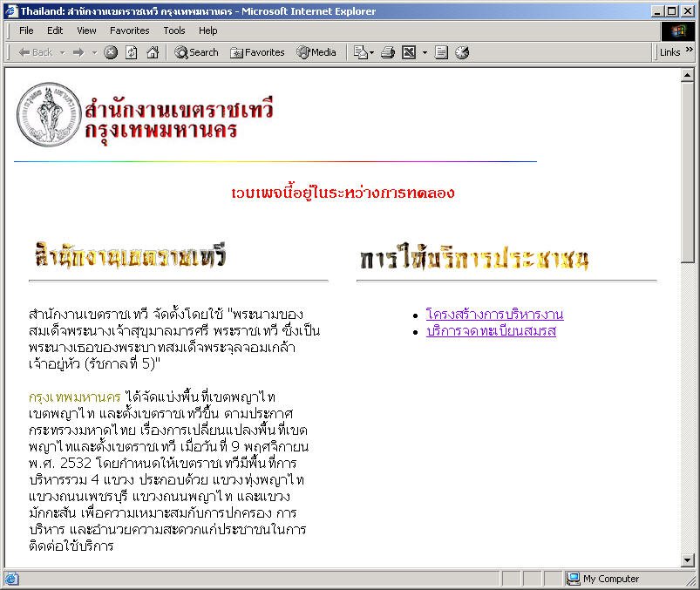Expand the Forward button history dropdown

click(x=92, y=52)
